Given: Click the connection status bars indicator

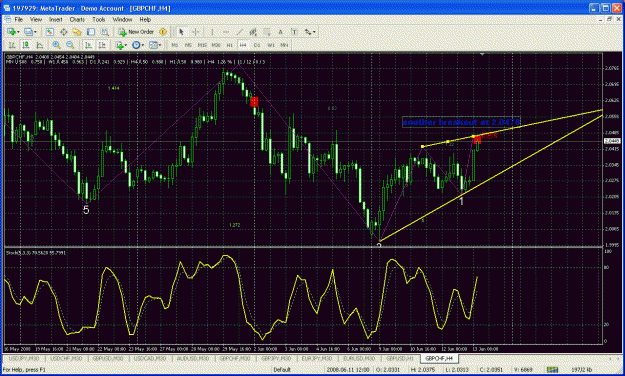Looking at the screenshot, I should [x=552, y=370].
